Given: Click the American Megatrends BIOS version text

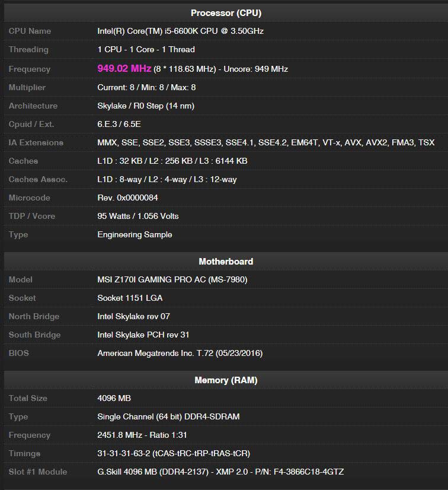Looking at the screenshot, I should [180, 353].
